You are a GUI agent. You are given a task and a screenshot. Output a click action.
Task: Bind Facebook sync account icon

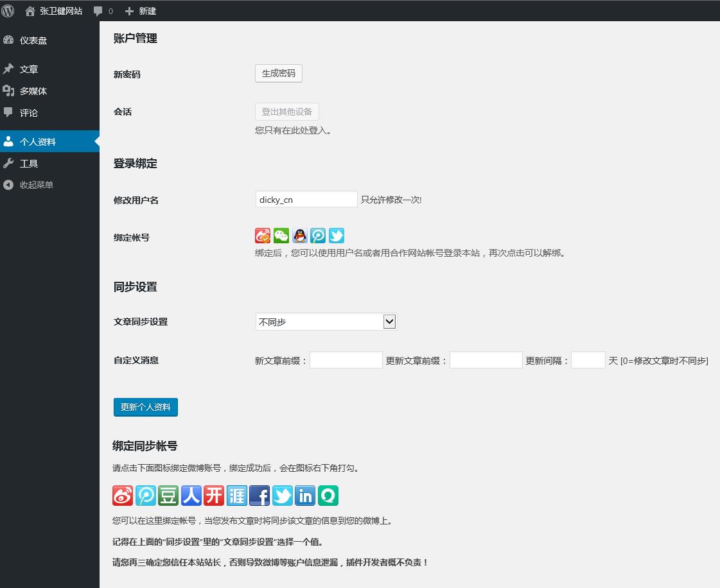pos(259,496)
